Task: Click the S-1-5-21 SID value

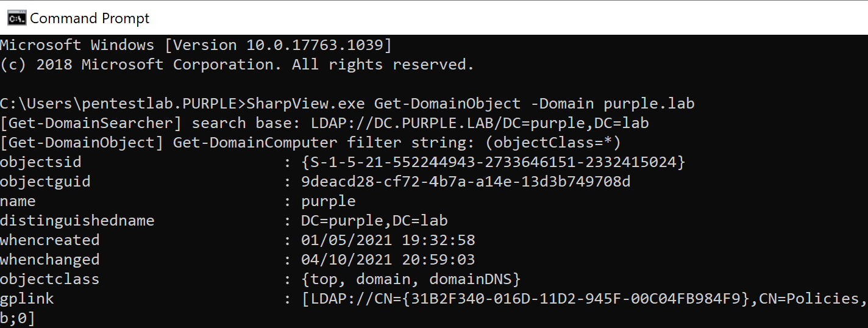Action: pyautogui.click(x=493, y=162)
